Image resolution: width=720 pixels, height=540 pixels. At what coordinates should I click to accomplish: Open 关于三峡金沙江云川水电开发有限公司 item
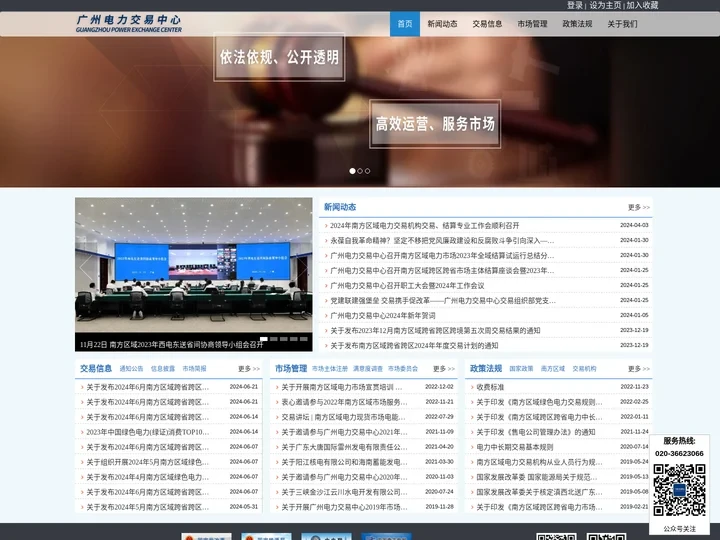[x=344, y=492]
